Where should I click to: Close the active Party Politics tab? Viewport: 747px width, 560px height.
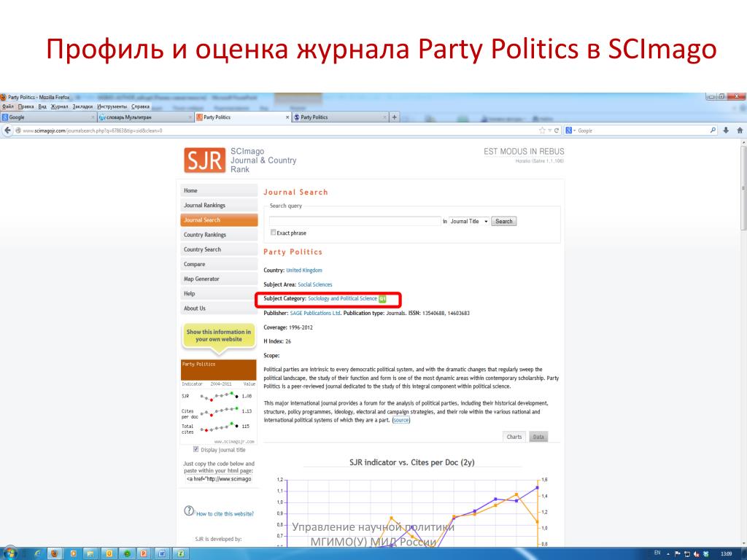pyautogui.click(x=287, y=117)
